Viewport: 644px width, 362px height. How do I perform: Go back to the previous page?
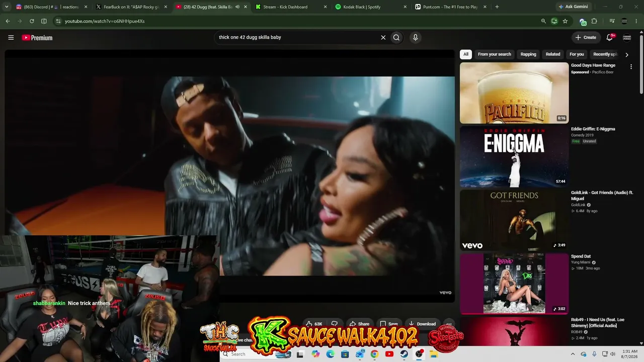point(8,21)
